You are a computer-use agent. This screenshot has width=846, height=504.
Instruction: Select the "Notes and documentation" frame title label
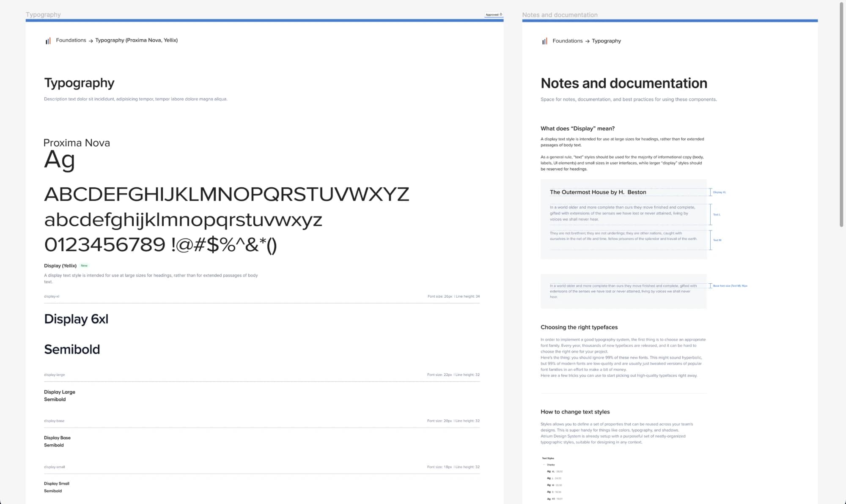pos(560,15)
